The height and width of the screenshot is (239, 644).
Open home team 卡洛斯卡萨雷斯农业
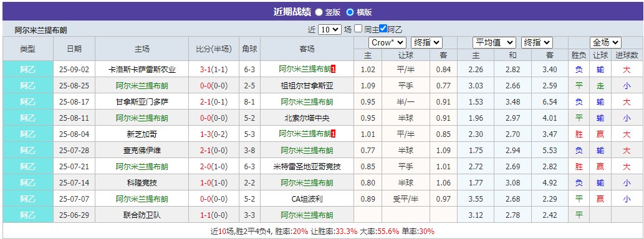[142, 70]
